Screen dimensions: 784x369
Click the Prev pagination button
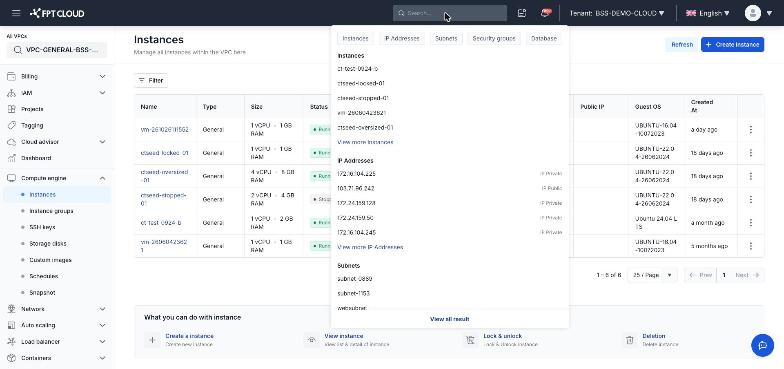(700, 275)
